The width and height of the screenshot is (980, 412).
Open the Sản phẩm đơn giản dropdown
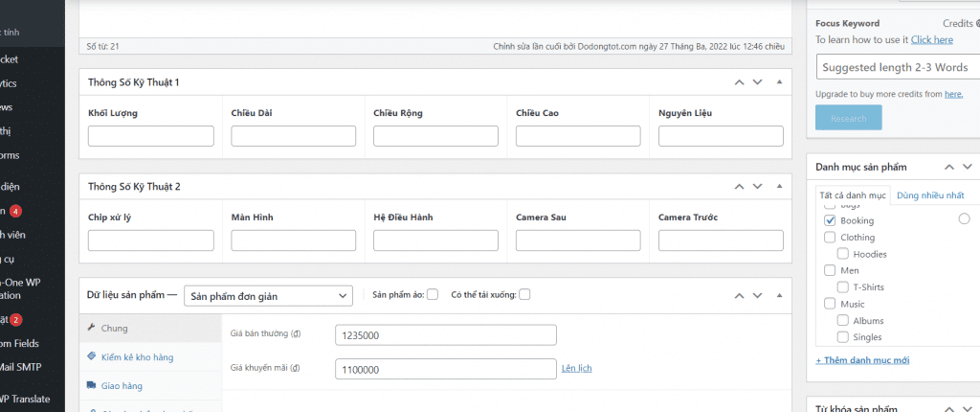[268, 296]
